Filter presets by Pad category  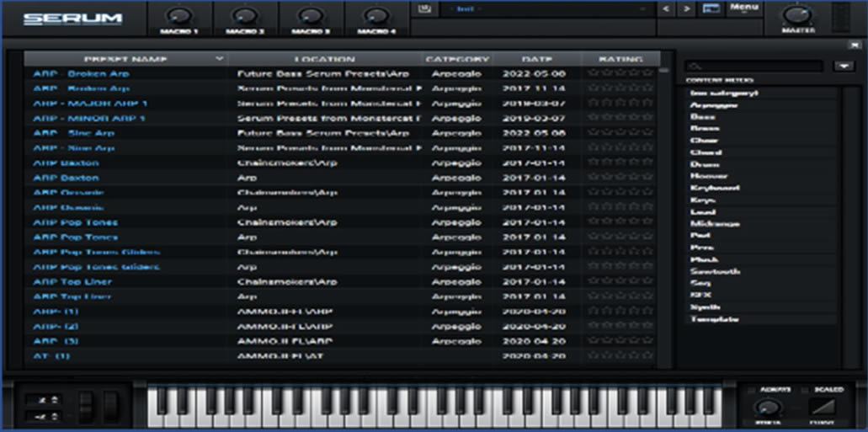tap(760, 236)
